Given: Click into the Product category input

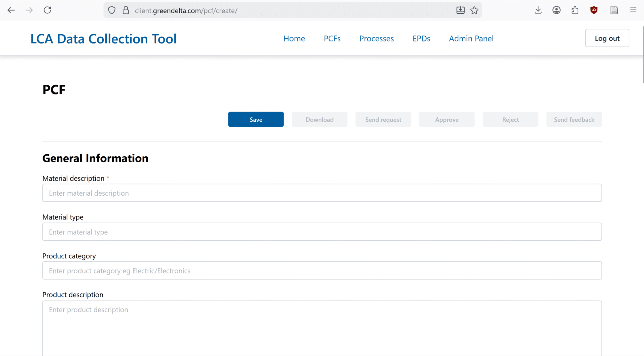Looking at the screenshot, I should pos(322,271).
